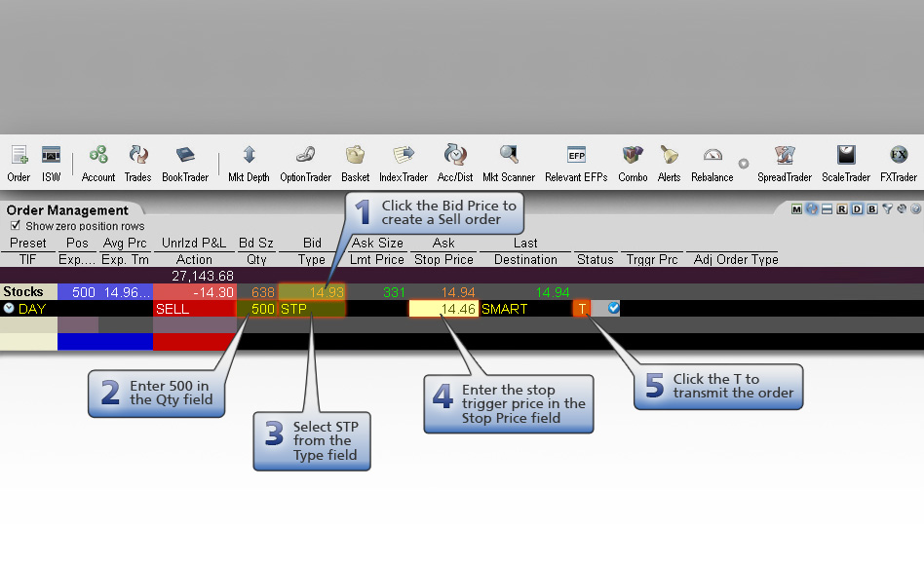Toggle the B icon in the panel toolbar

[x=872, y=209]
